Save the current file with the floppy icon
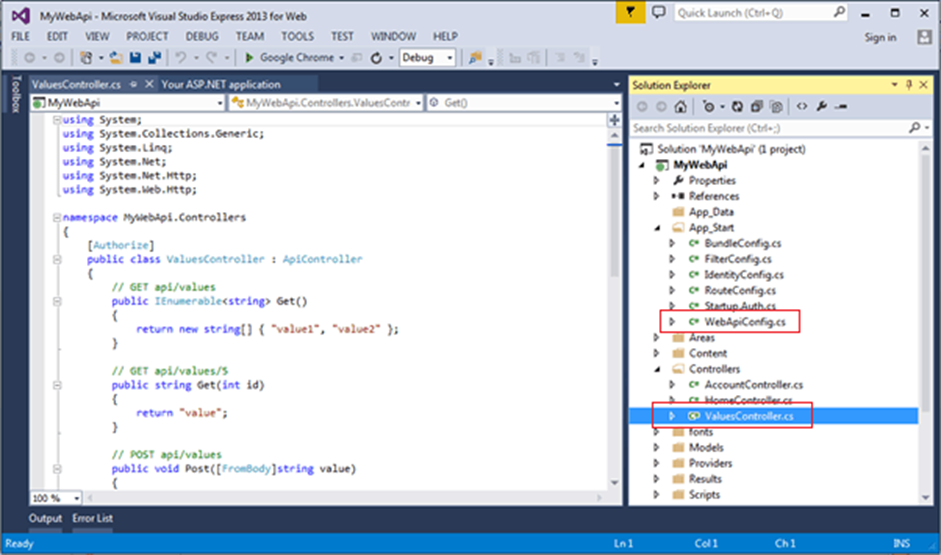This screenshot has width=941, height=555. [x=135, y=58]
